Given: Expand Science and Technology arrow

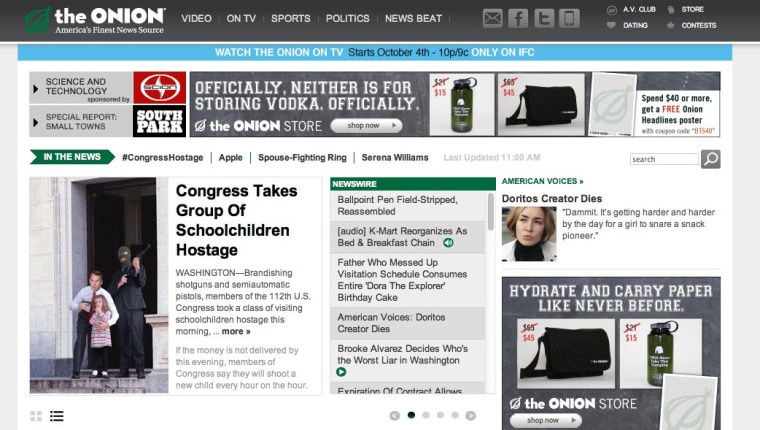Looking at the screenshot, I should (35, 89).
